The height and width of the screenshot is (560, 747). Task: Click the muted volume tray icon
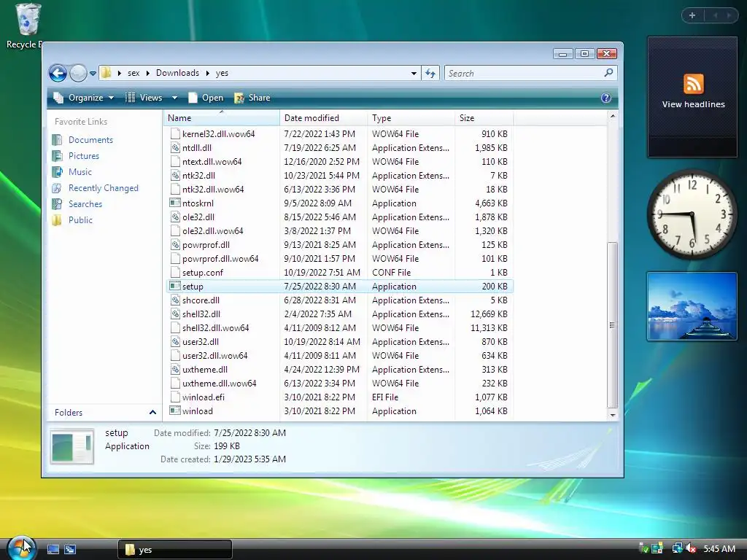(x=691, y=548)
